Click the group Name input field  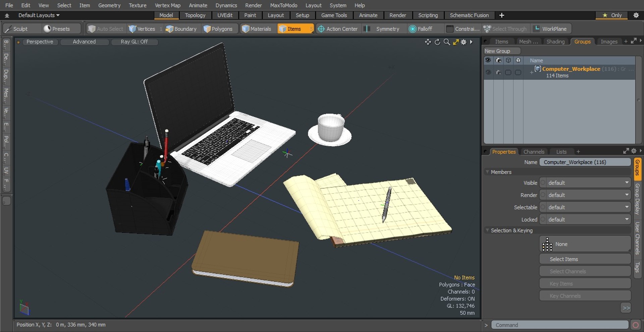tap(585, 162)
